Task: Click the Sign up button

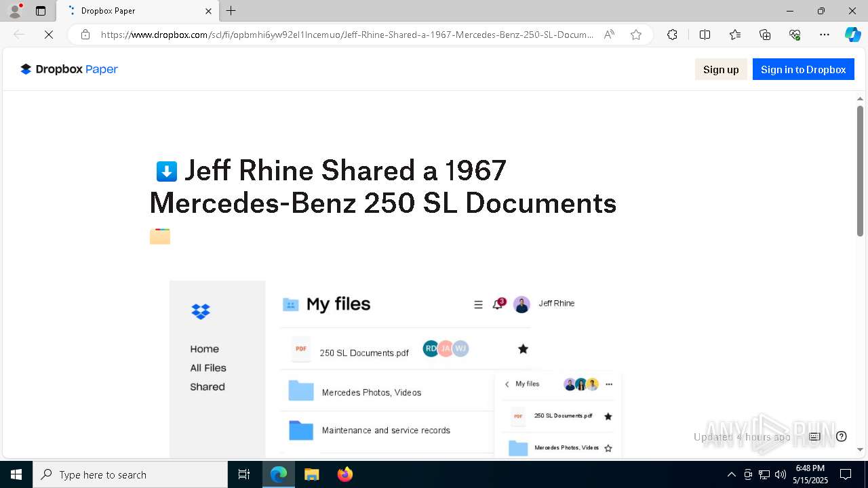Action: click(721, 69)
